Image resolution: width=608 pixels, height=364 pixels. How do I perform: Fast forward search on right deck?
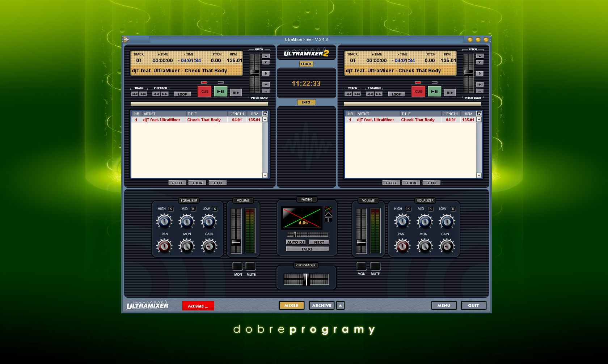coord(379,94)
